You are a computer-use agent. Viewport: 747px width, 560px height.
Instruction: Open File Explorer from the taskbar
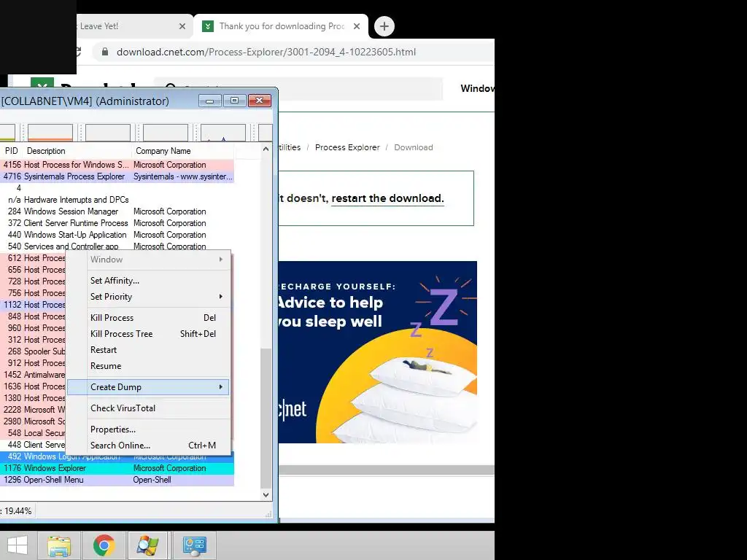point(59,545)
